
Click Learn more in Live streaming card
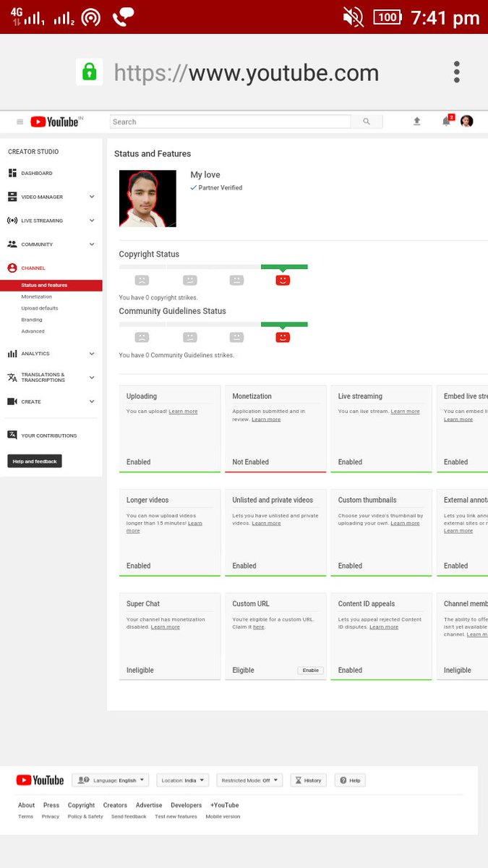click(x=405, y=412)
